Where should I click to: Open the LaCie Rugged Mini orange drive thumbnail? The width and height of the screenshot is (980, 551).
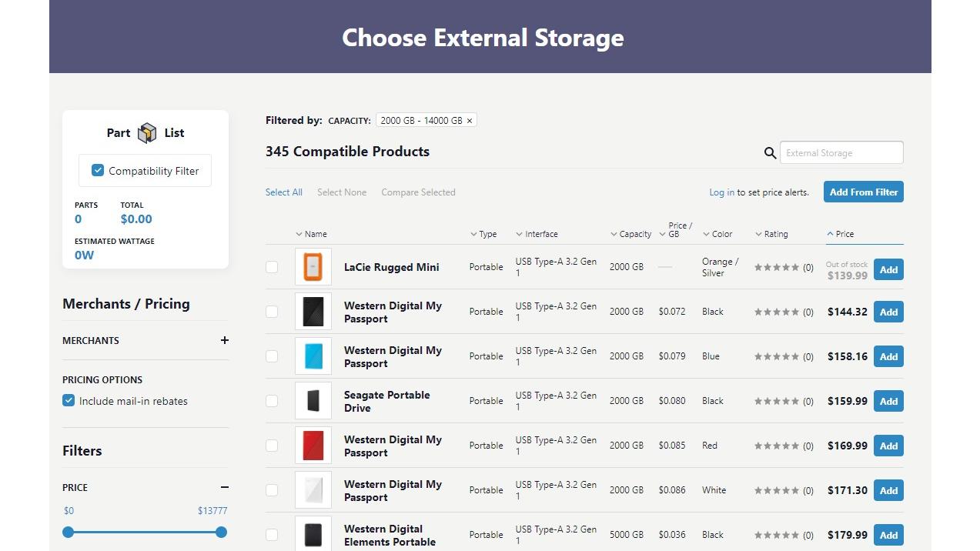point(313,267)
